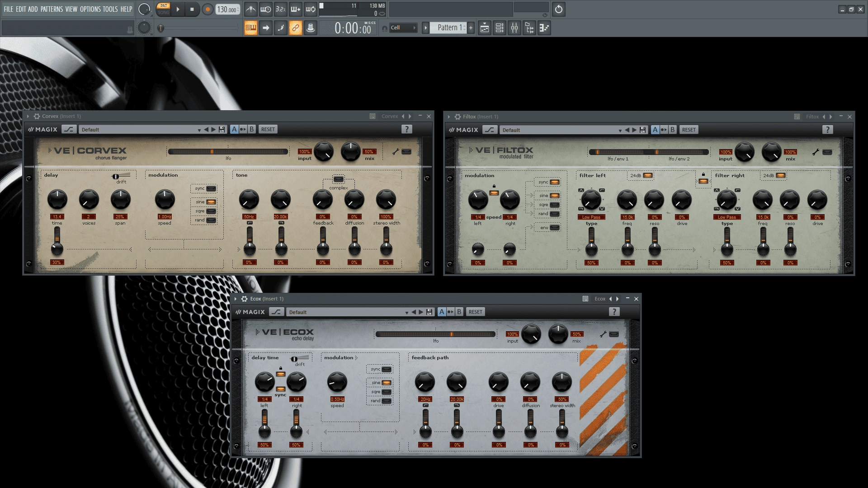868x488 pixels.
Task: Open the Default preset dropdown in Filtox
Action: 561,130
